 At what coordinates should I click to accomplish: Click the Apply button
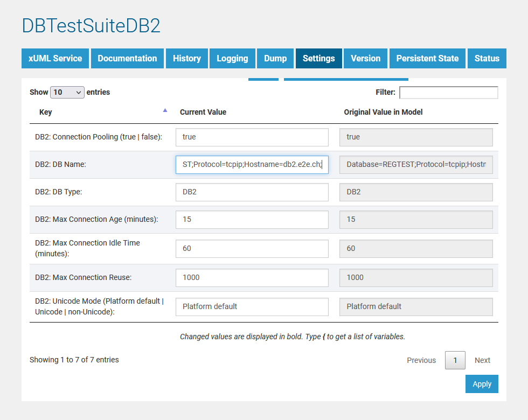(x=482, y=384)
